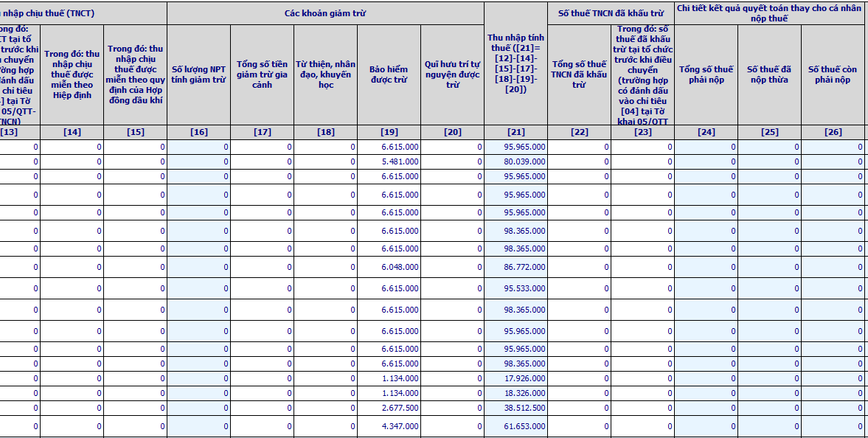Viewport: 868px width, 438px height.
Task: Select the insurance cell with value 5.481.000
Action: [x=389, y=161]
